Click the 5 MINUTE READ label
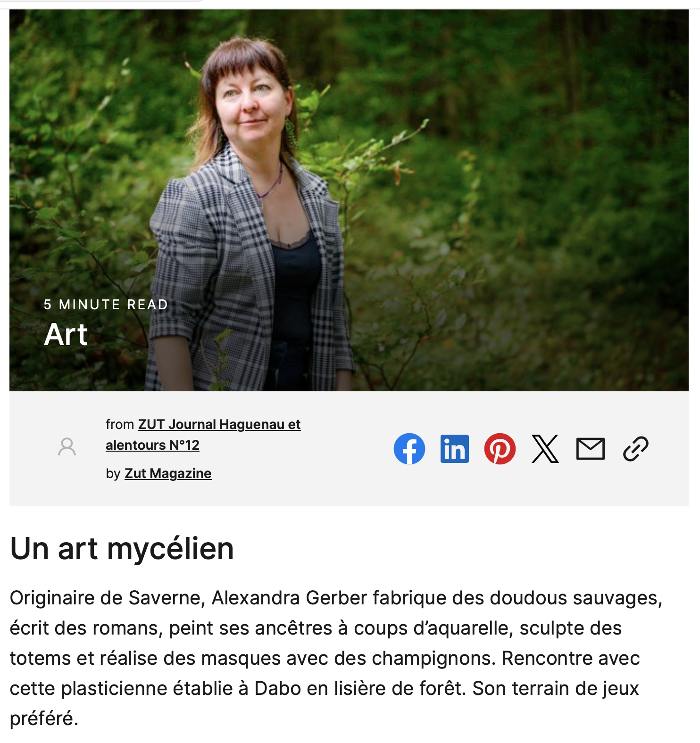This screenshot has height=743, width=700. (x=106, y=305)
